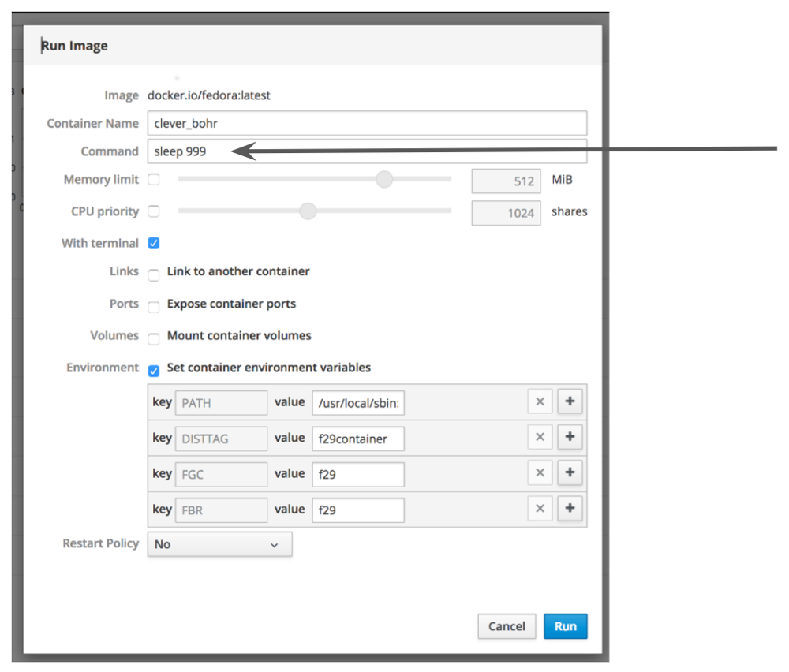Click the Restart Policy label

point(101,543)
